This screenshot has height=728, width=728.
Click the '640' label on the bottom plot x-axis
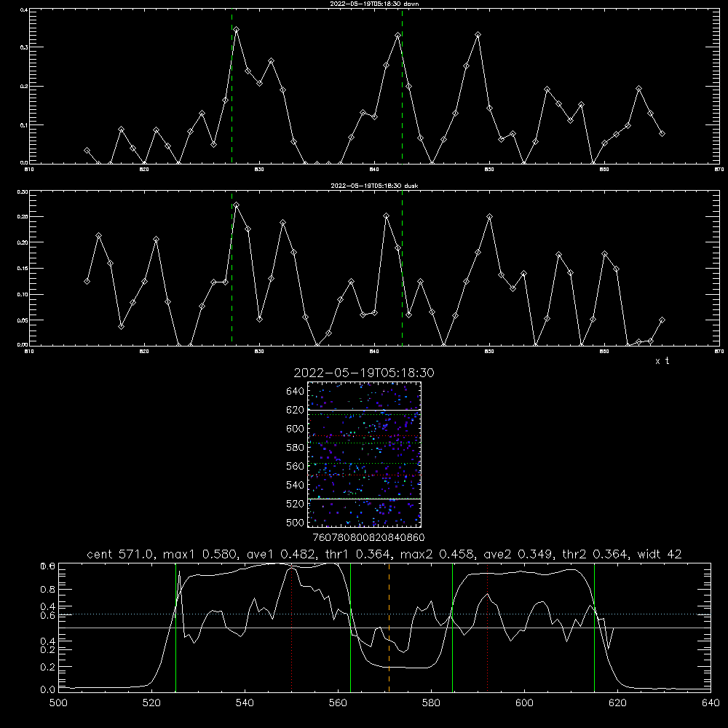point(711,703)
